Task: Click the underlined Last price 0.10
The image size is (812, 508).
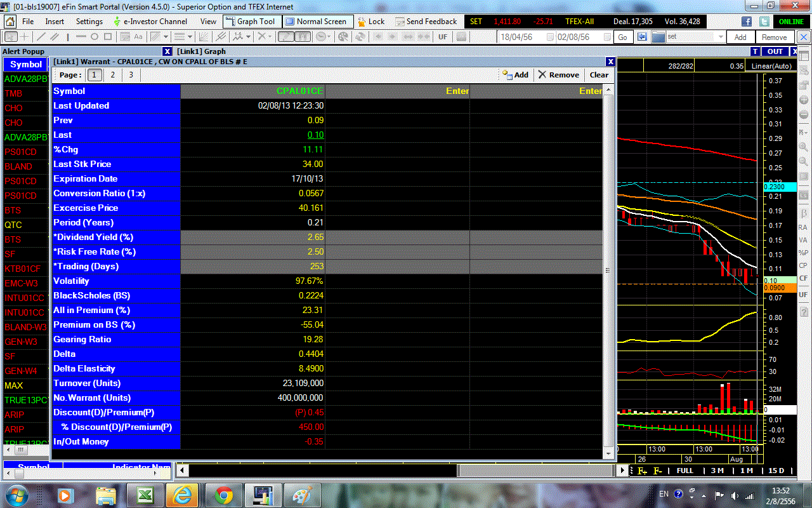Action: coord(315,135)
